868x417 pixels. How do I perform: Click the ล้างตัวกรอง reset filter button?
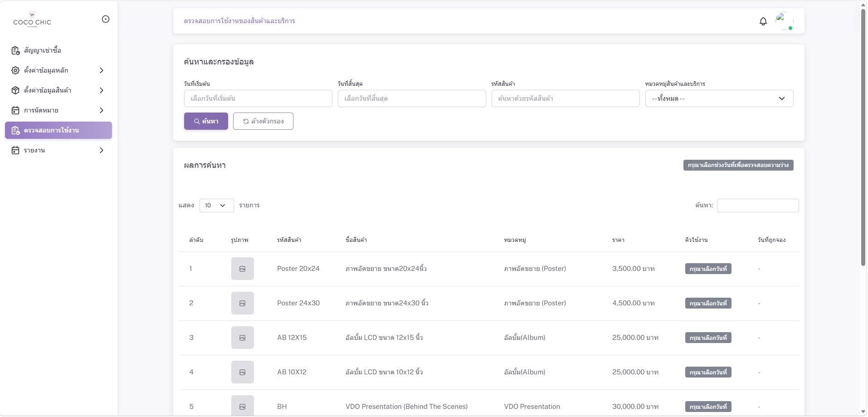pos(263,121)
